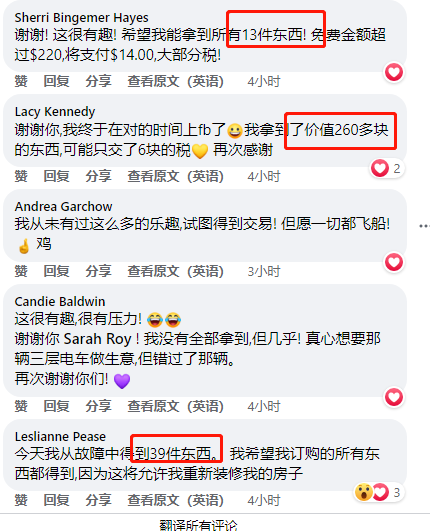Reply to Lacy Kennedy comment via 回复
The width and height of the screenshot is (430, 531).
point(57,176)
